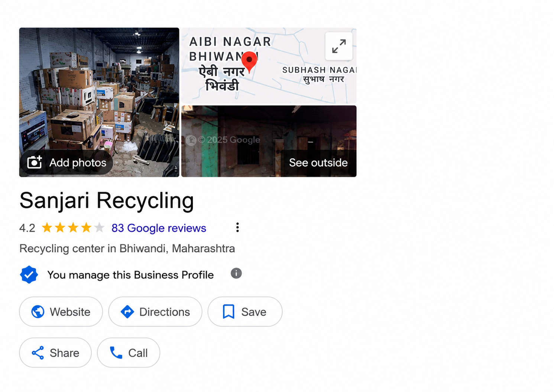Call Sanjari Recycling
The image size is (554, 392).
click(129, 353)
